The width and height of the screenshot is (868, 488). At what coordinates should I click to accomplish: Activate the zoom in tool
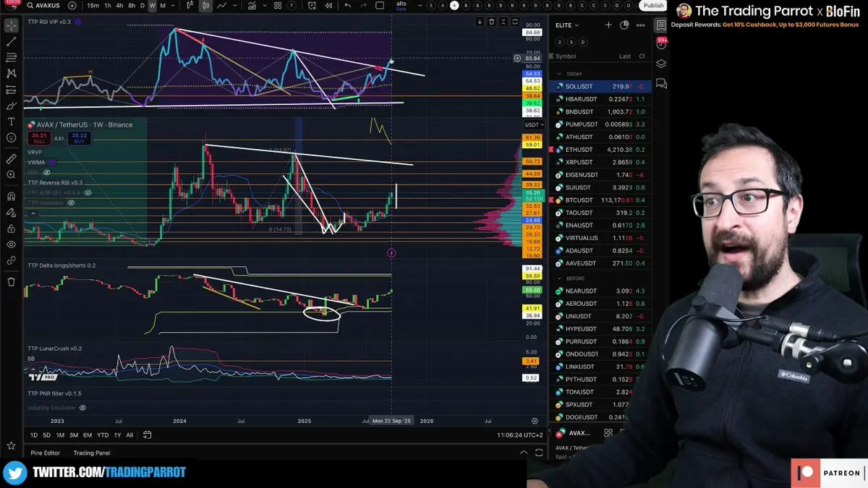[x=12, y=174]
